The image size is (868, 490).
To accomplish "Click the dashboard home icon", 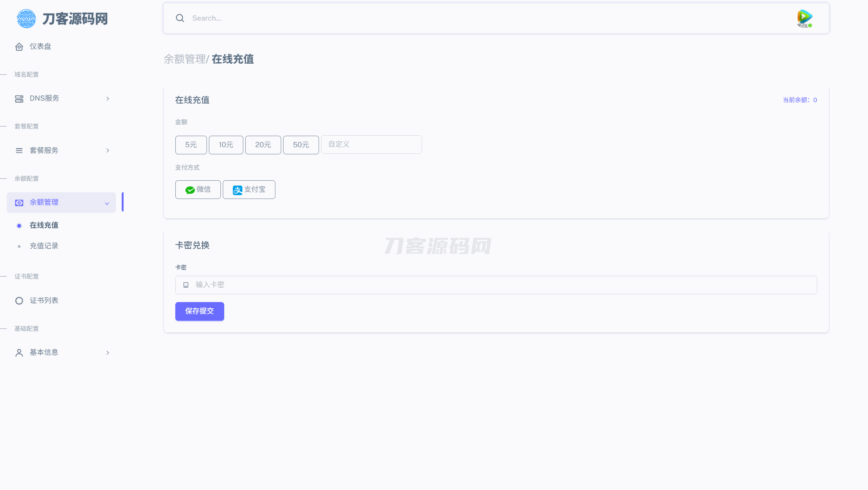I will tap(19, 47).
